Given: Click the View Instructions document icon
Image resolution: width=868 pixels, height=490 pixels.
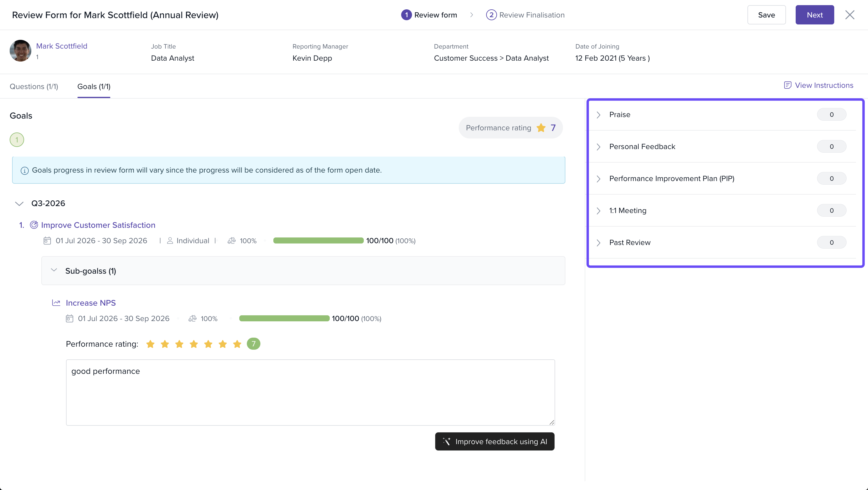Looking at the screenshot, I should pos(788,85).
